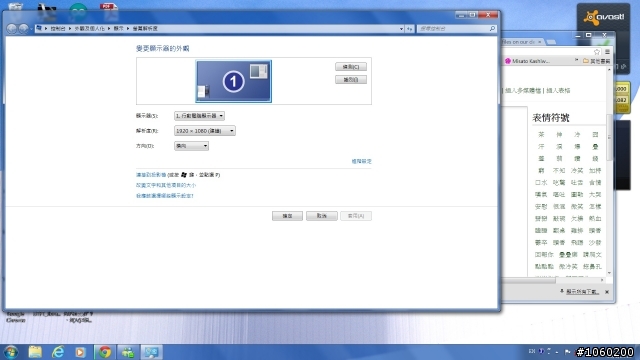Viewport: 640px width, 360px height.
Task: Close the Chrome downloads bar
Action: click(x=607, y=292)
